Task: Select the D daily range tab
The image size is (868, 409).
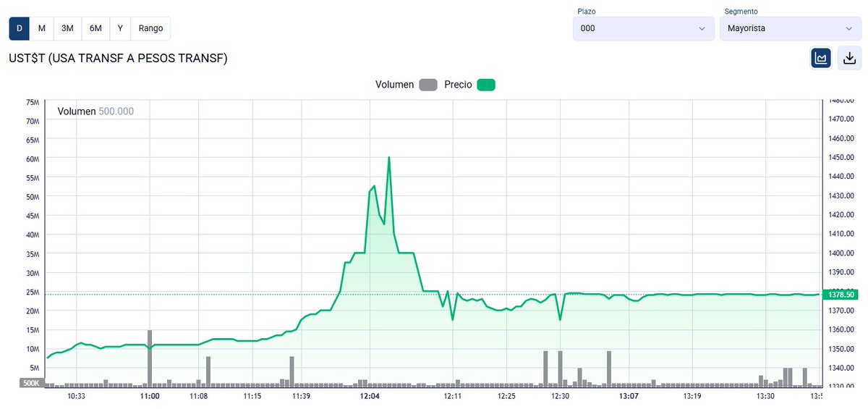Action: tap(20, 28)
